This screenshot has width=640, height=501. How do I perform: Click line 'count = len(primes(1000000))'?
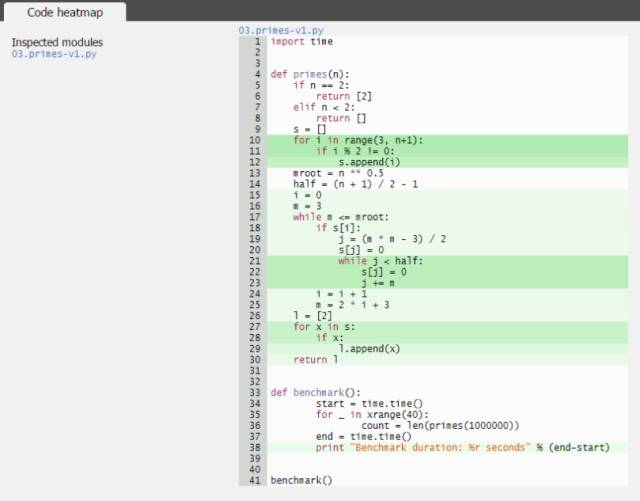pyautogui.click(x=440, y=426)
